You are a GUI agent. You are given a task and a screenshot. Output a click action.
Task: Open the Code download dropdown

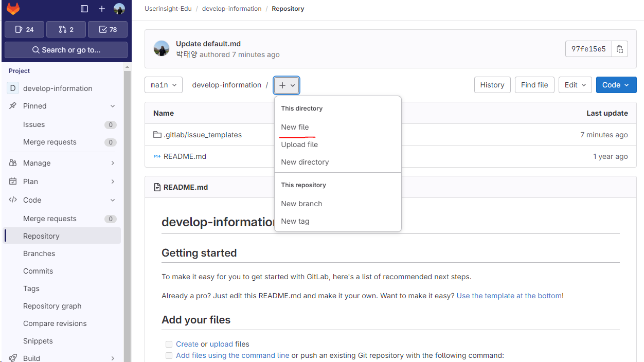pyautogui.click(x=616, y=84)
